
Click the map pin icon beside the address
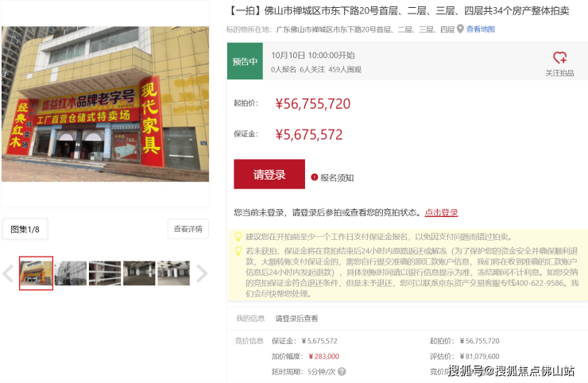point(461,29)
